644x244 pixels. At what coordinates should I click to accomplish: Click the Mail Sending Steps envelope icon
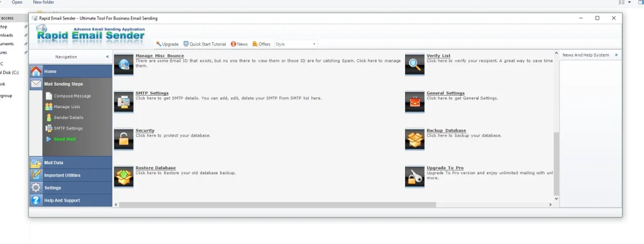[x=36, y=84]
